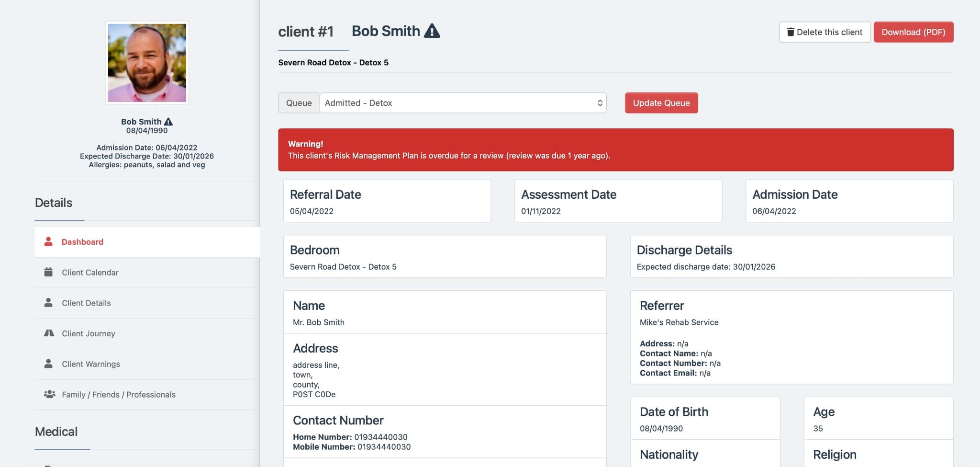This screenshot has height=467, width=980.
Task: Click the warning triangle next to Bob Smith's name
Action: [432, 30]
